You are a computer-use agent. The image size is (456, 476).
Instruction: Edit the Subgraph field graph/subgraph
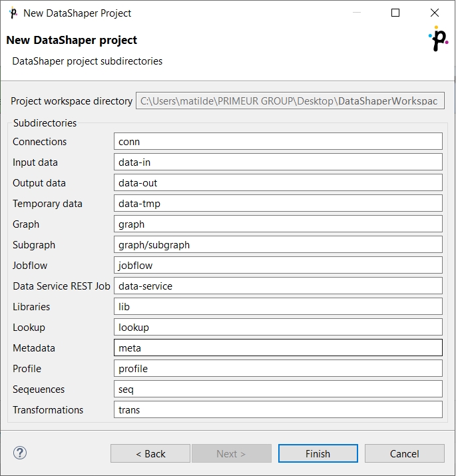click(278, 245)
